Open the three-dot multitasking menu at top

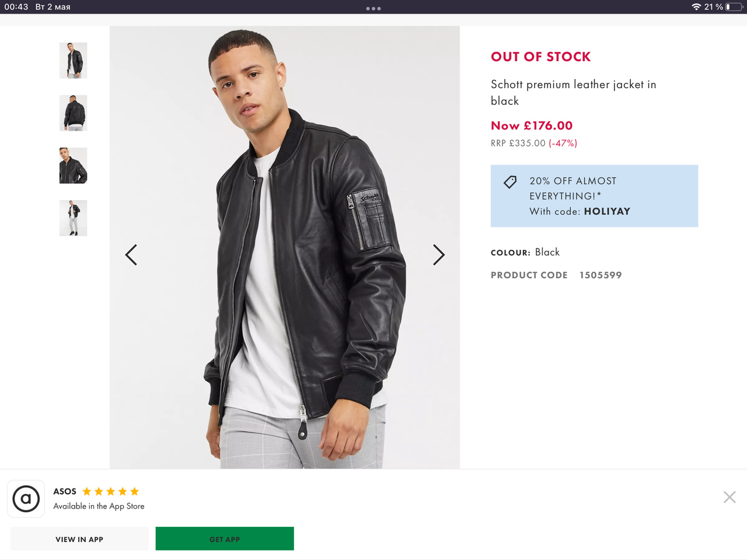pos(373,9)
